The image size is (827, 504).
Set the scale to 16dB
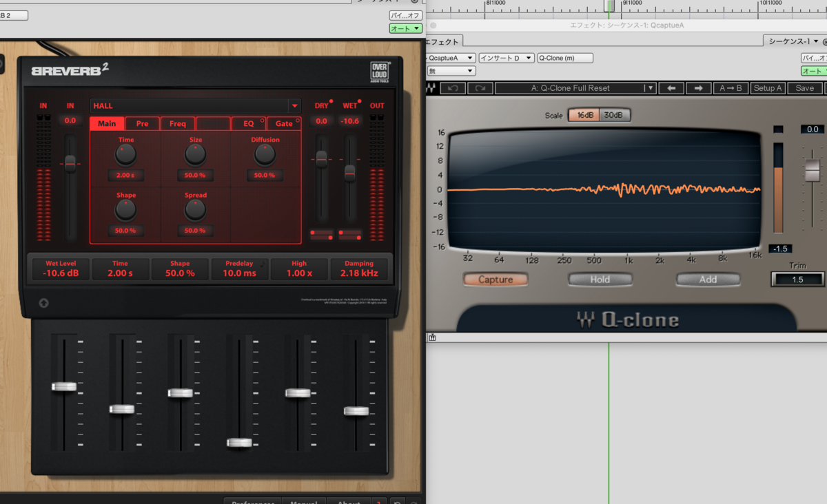pos(585,115)
